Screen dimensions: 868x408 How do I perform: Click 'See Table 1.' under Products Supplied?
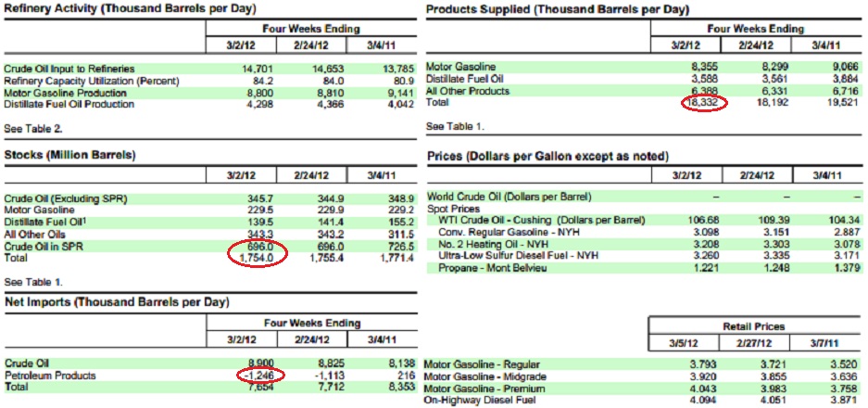[x=454, y=125]
